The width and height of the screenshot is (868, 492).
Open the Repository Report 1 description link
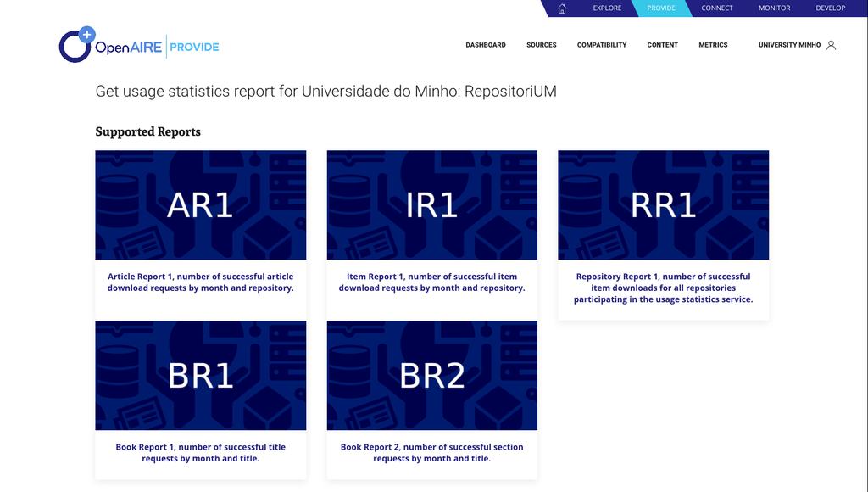tap(663, 288)
